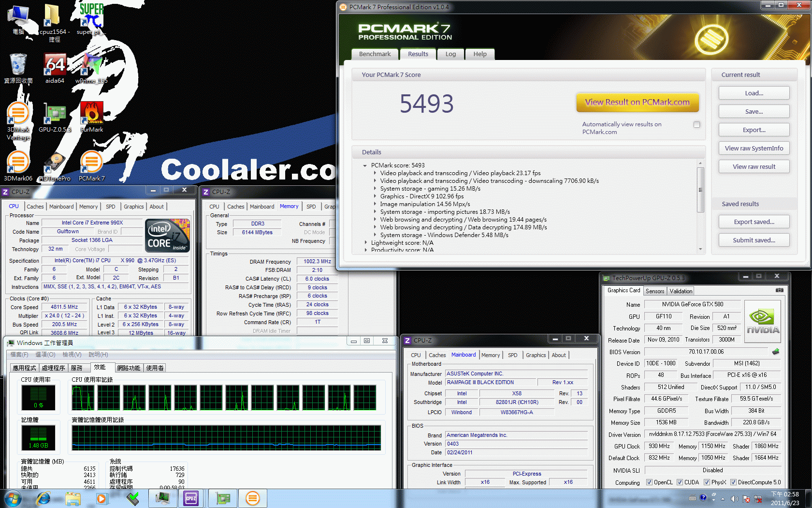Viewport: 812px width, 508px height.
Task: Click View Result on PCMark.com button
Action: (x=637, y=102)
